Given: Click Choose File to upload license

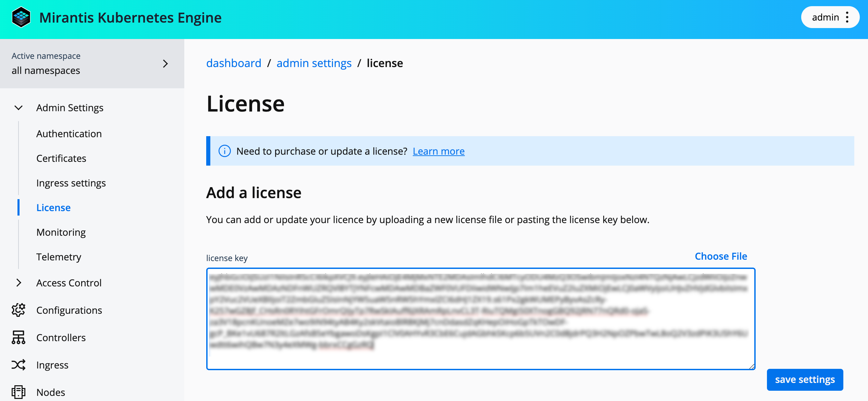Looking at the screenshot, I should (x=721, y=256).
